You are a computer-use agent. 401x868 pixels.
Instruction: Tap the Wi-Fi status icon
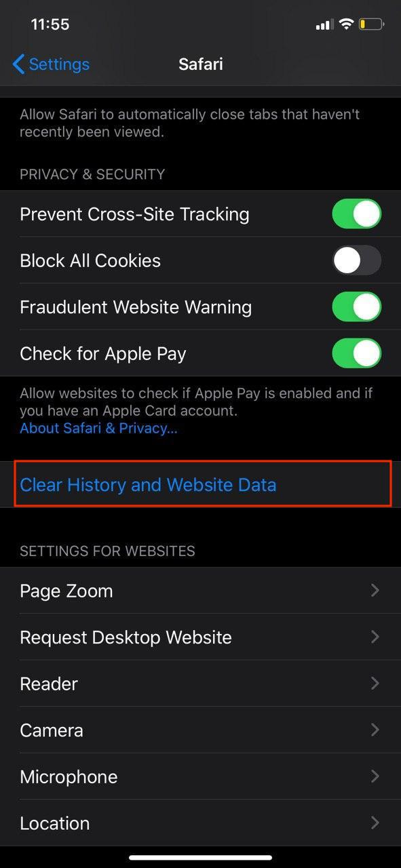(x=347, y=24)
